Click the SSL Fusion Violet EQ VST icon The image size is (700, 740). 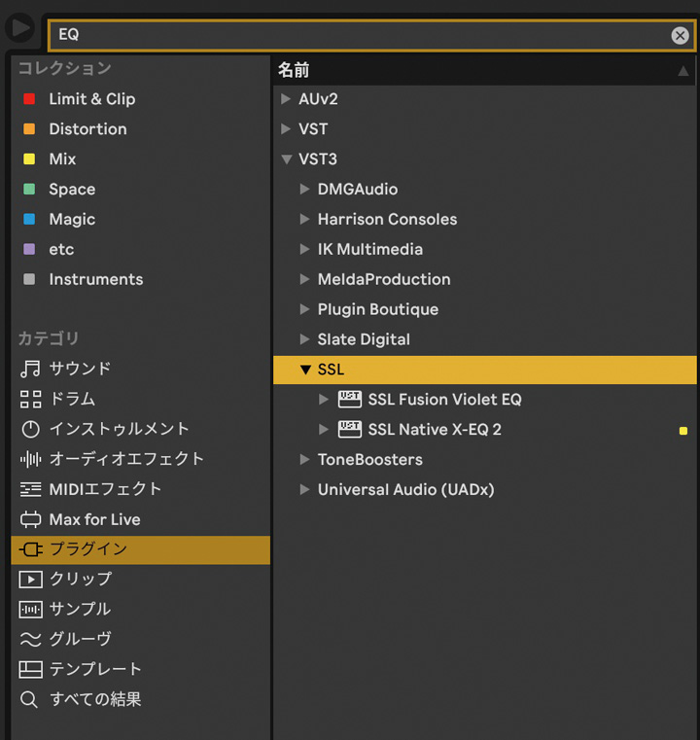coord(350,400)
